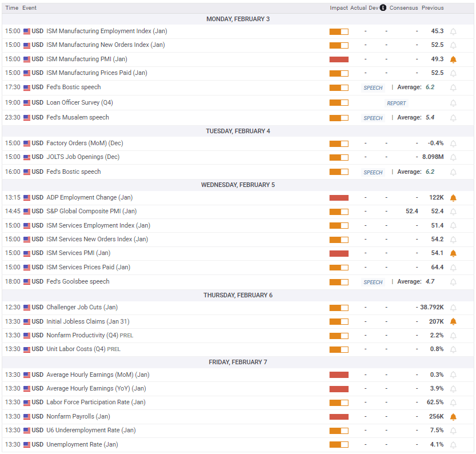The width and height of the screenshot is (476, 454).
Task: Expand the Nonfarm Productivity (Q4) event row
Action: tap(83, 336)
